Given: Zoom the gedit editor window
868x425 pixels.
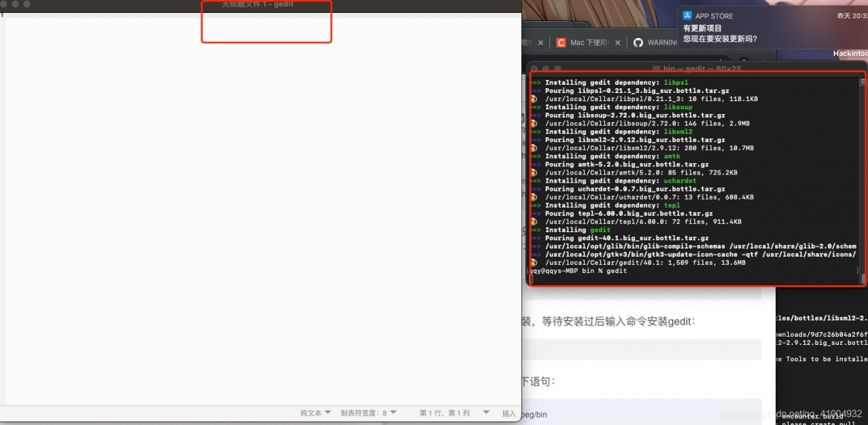Looking at the screenshot, I should click(27, 4).
